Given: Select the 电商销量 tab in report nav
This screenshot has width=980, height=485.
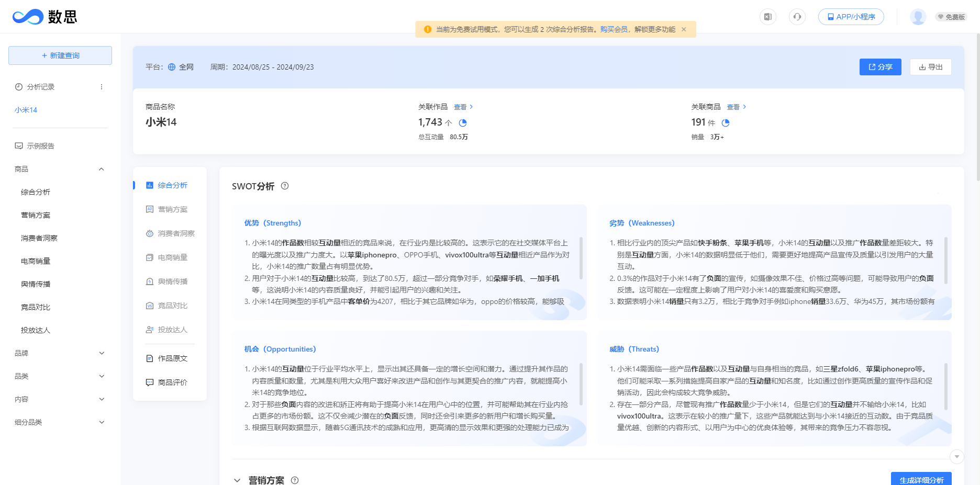Looking at the screenshot, I should coord(166,257).
